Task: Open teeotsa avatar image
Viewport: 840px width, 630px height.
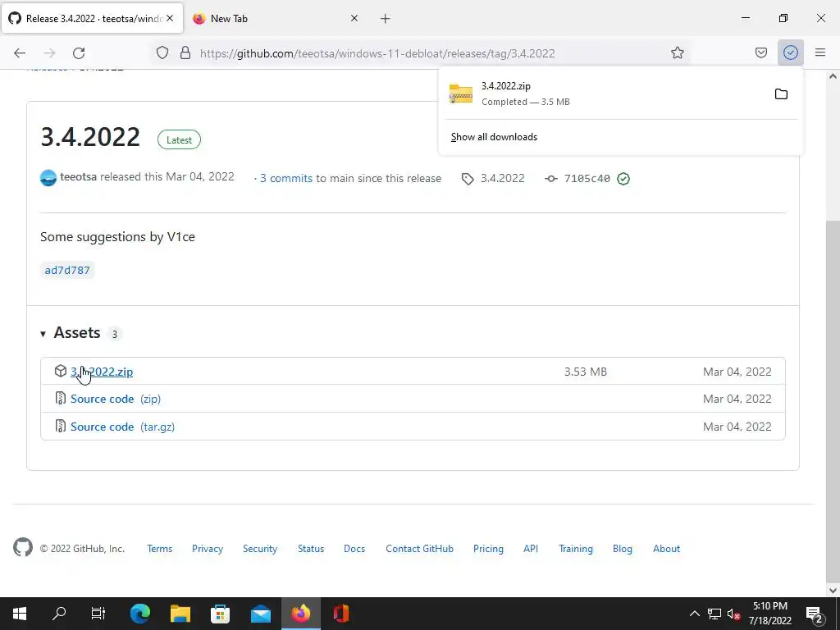Action: [48, 177]
